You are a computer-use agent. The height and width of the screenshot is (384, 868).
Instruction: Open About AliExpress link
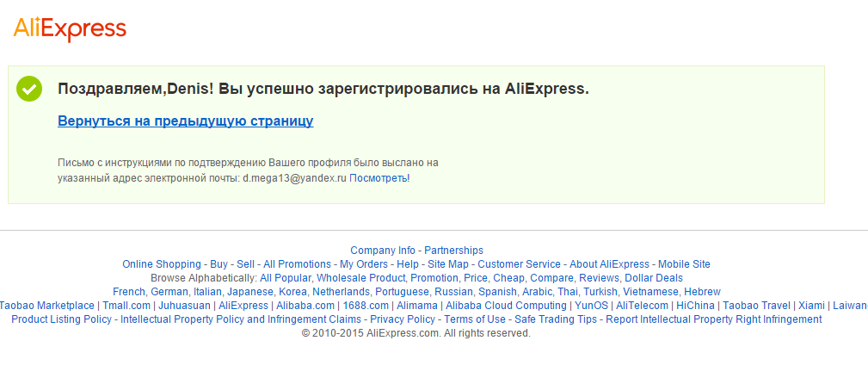(x=609, y=264)
